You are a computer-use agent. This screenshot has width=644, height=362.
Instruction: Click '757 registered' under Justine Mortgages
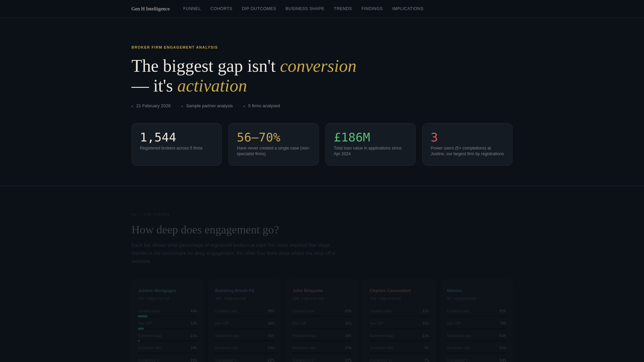pyautogui.click(x=153, y=299)
